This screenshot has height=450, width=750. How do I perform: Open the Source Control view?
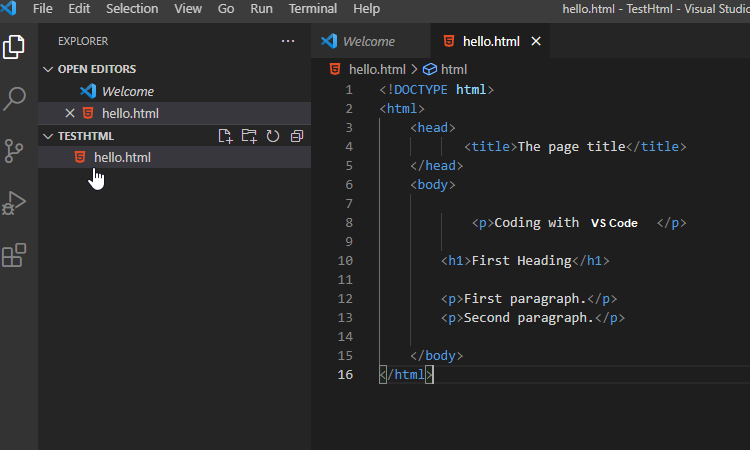[x=14, y=151]
